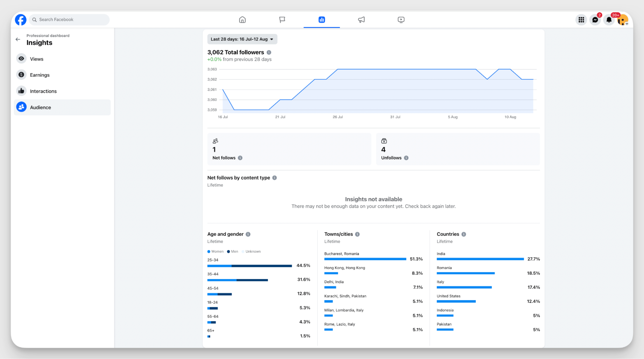Open the apps grid menu icon

(x=581, y=20)
